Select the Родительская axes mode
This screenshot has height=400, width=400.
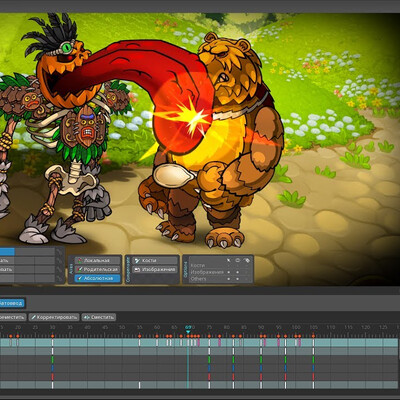pos(98,269)
